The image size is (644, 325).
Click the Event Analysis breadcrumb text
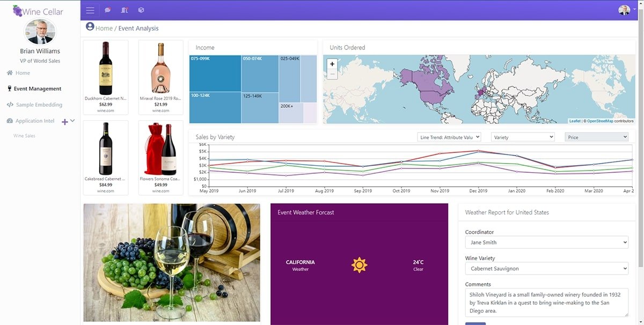pyautogui.click(x=138, y=28)
